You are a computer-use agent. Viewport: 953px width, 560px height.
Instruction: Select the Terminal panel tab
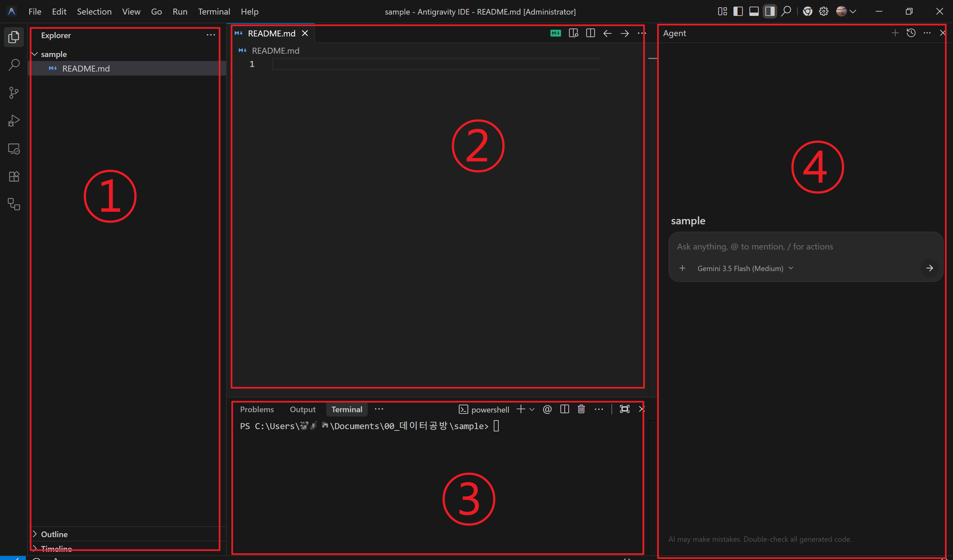[x=347, y=410]
